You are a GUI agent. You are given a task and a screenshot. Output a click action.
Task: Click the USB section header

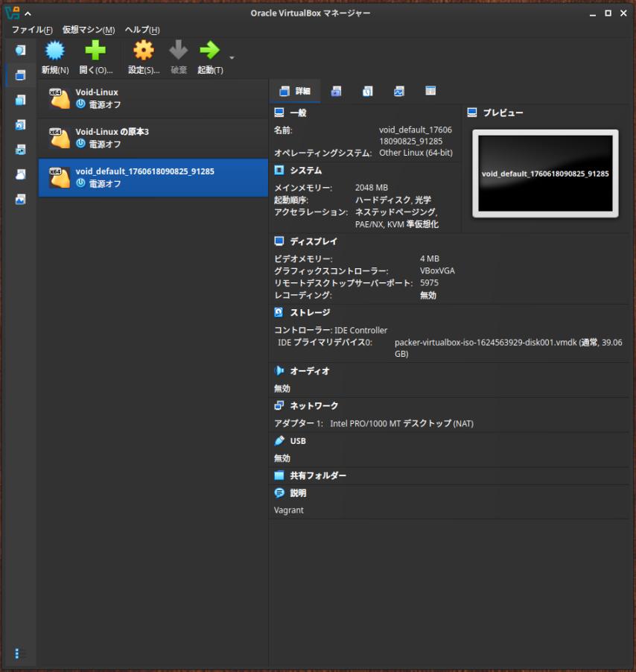(298, 441)
